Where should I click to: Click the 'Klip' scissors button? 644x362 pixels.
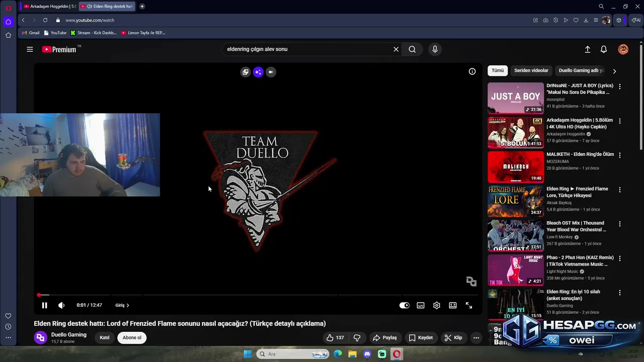pyautogui.click(x=453, y=338)
